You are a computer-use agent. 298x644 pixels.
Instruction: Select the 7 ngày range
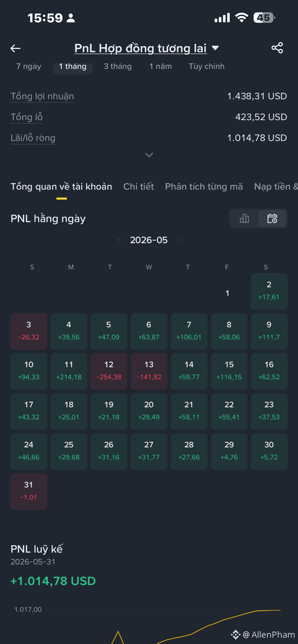point(29,66)
